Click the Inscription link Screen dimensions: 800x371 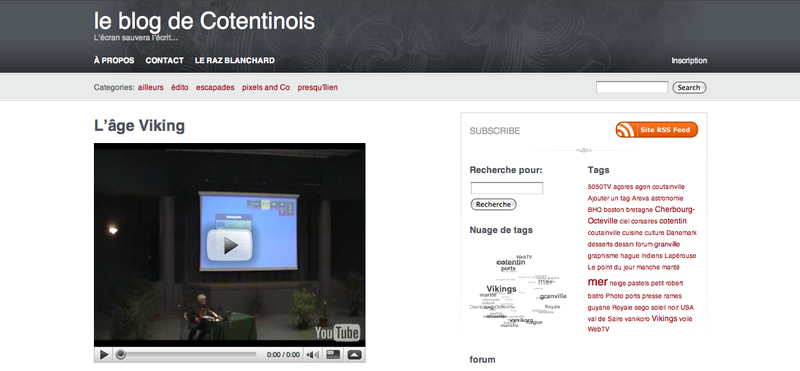click(x=689, y=60)
